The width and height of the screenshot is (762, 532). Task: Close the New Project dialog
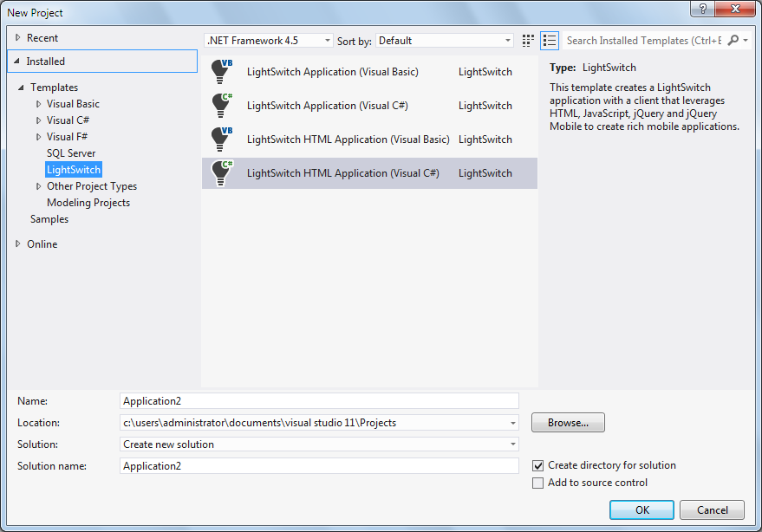coord(736,9)
